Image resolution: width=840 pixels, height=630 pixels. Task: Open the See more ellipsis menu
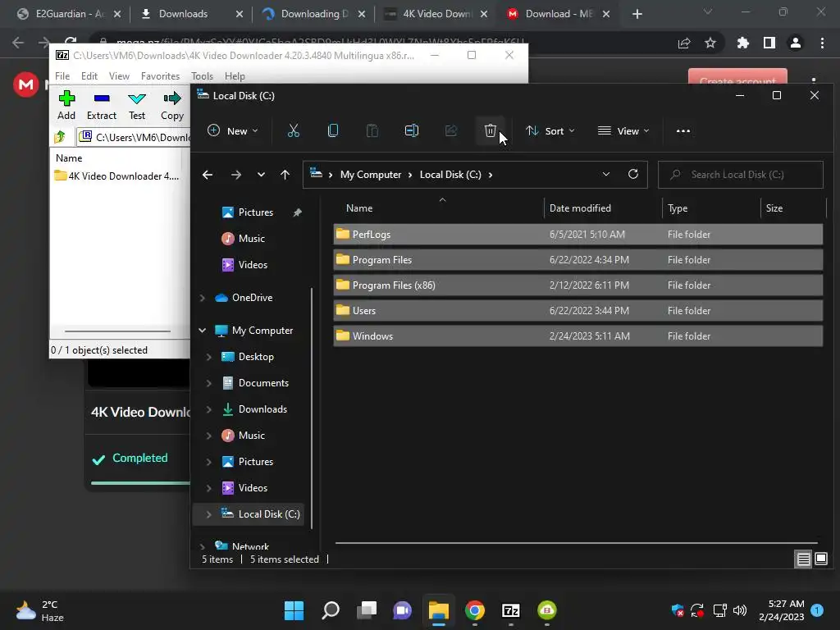tap(683, 130)
